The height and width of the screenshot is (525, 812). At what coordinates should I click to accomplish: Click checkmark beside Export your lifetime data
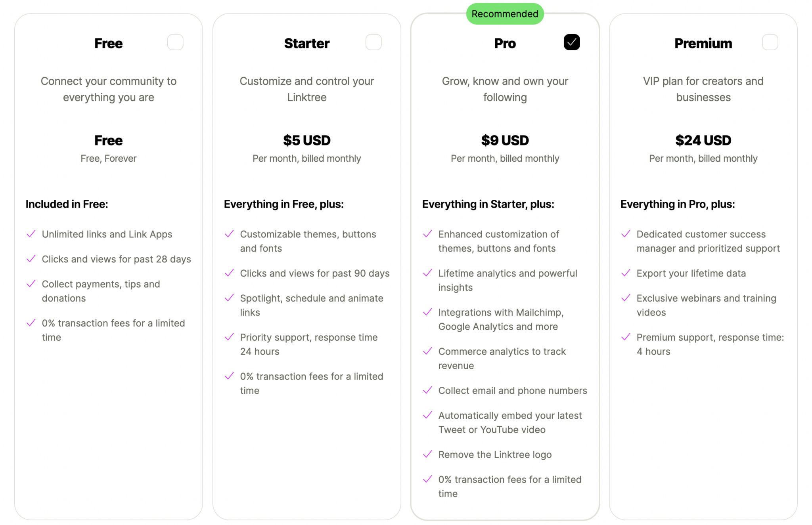coord(626,273)
